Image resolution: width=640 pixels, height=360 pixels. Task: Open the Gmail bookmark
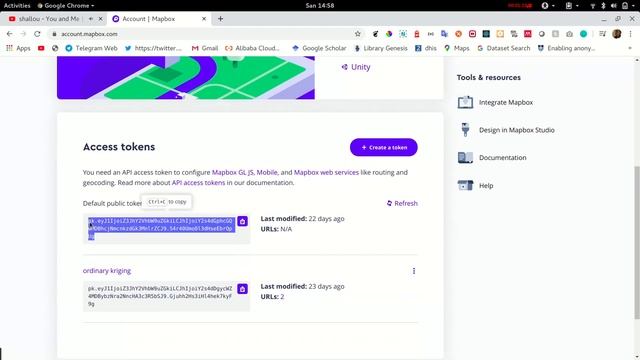click(x=205, y=48)
